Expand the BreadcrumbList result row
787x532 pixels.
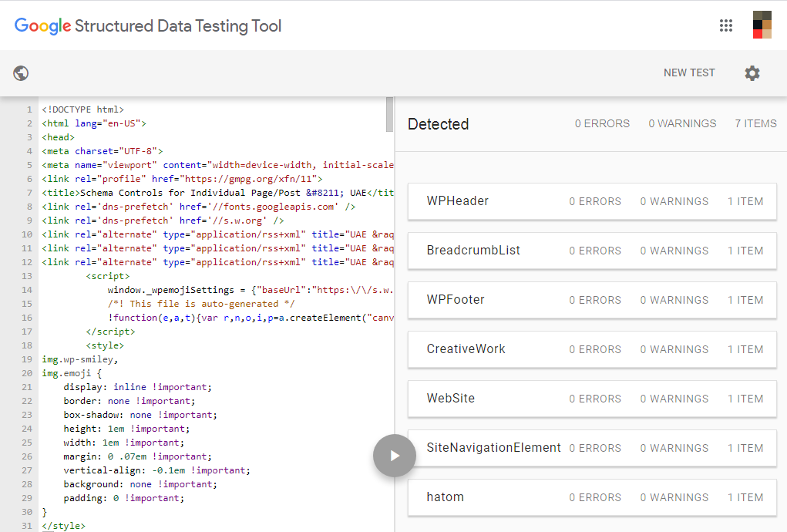click(x=591, y=251)
